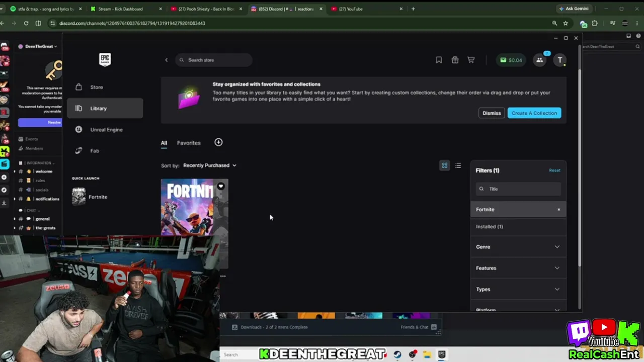The height and width of the screenshot is (362, 644).
Task: Switch to Pooh Shiesty YouTube tab
Action: pos(206,9)
